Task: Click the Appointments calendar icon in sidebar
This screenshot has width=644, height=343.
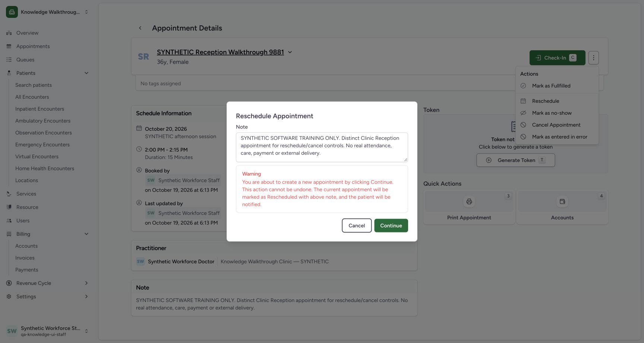Action: (x=9, y=46)
